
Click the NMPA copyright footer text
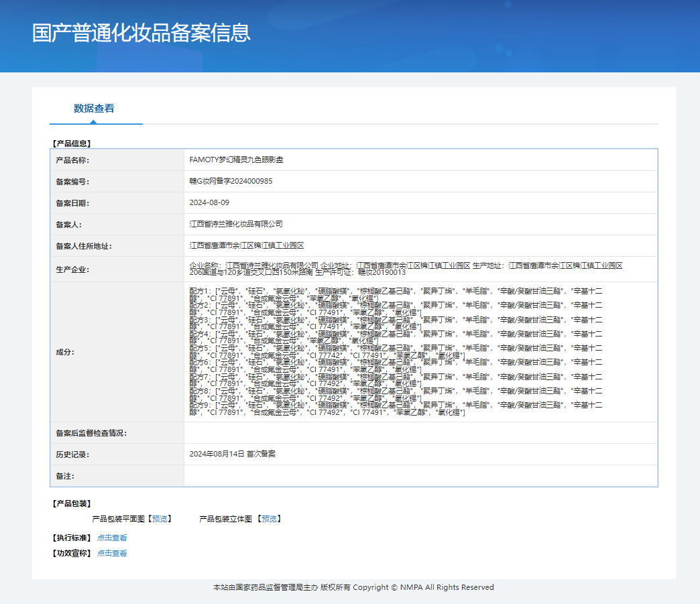[x=353, y=587]
